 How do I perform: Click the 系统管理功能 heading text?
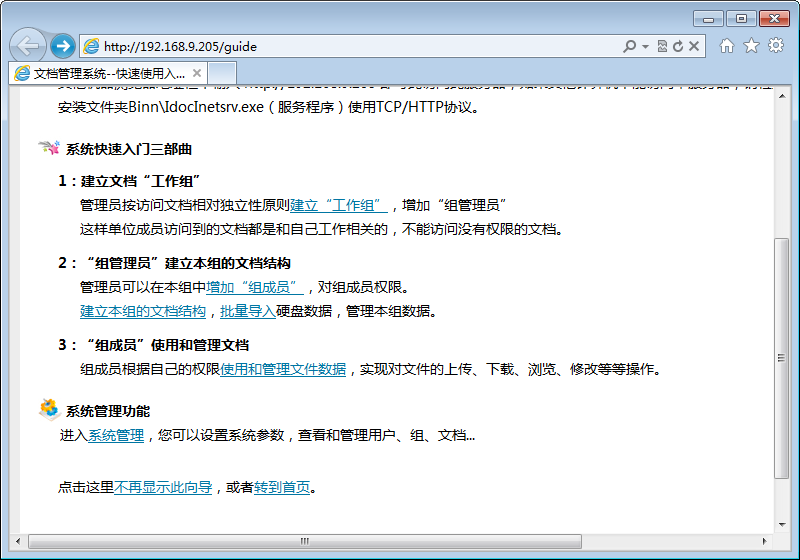108,411
